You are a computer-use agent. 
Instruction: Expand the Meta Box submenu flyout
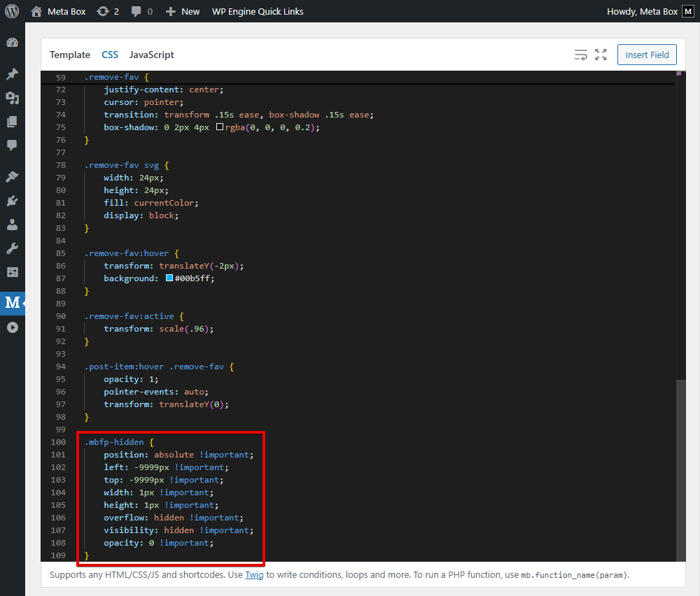tap(23, 303)
